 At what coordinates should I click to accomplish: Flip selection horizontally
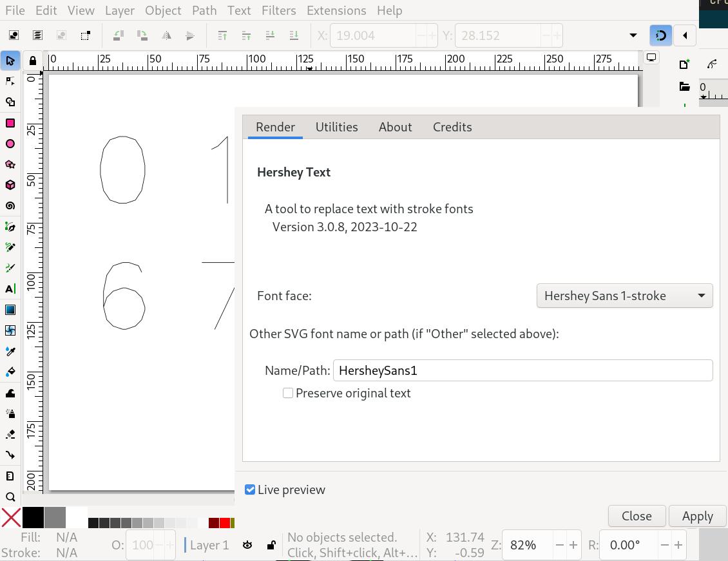tap(166, 35)
